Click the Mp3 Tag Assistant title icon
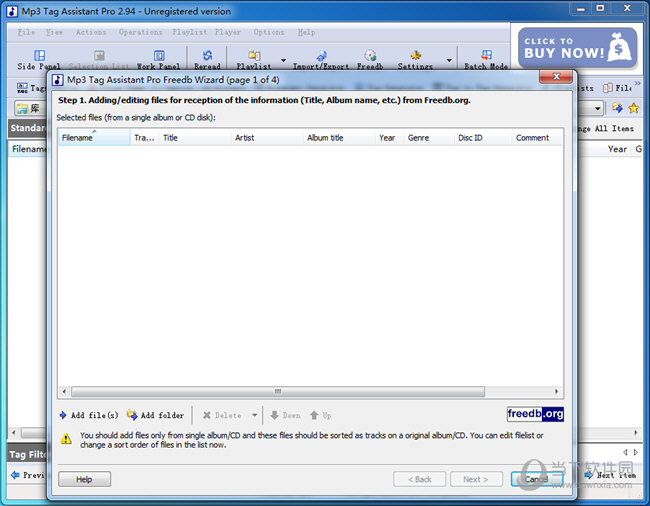This screenshot has width=650, height=506. click(12, 11)
